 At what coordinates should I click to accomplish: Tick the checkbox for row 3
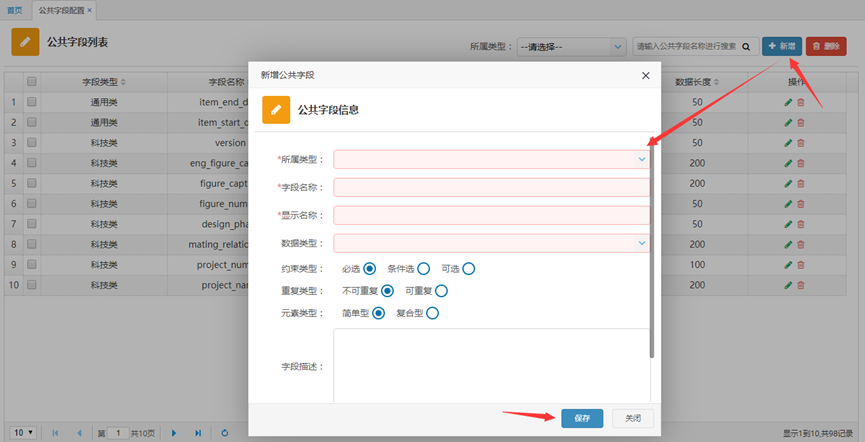(31, 142)
